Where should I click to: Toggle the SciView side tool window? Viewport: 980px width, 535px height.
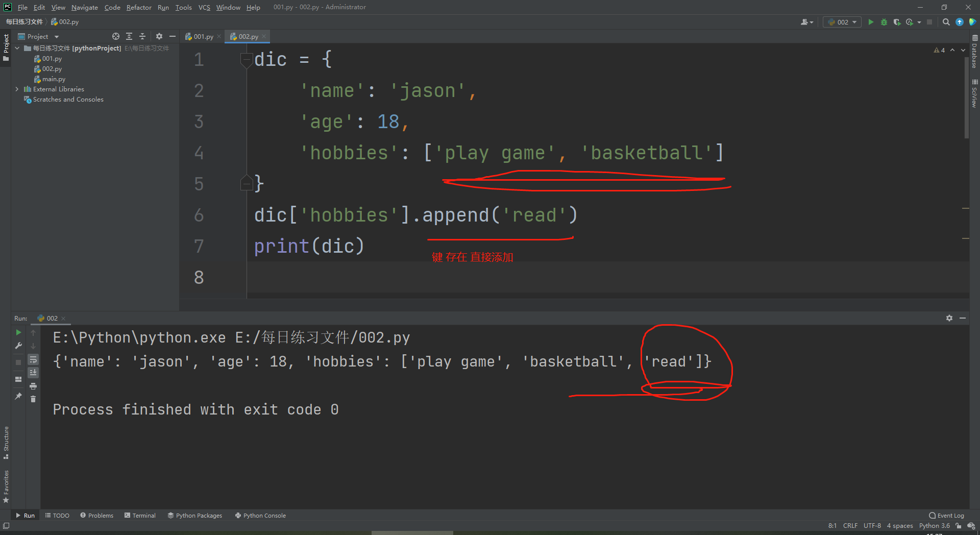(x=974, y=93)
